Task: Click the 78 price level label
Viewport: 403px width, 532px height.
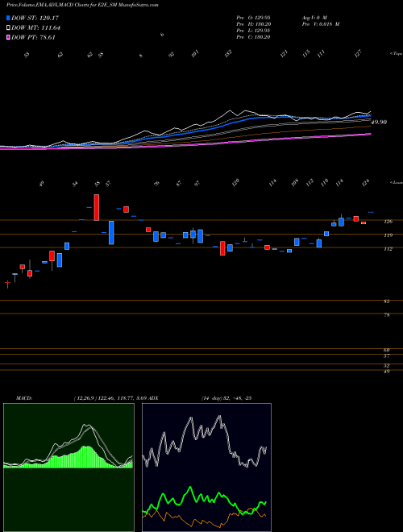Action: [386, 315]
